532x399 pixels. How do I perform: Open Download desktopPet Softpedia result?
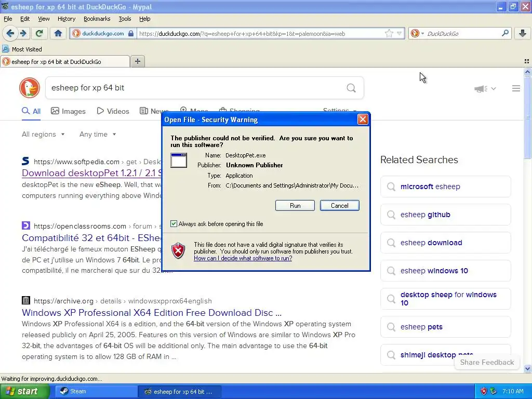91,172
